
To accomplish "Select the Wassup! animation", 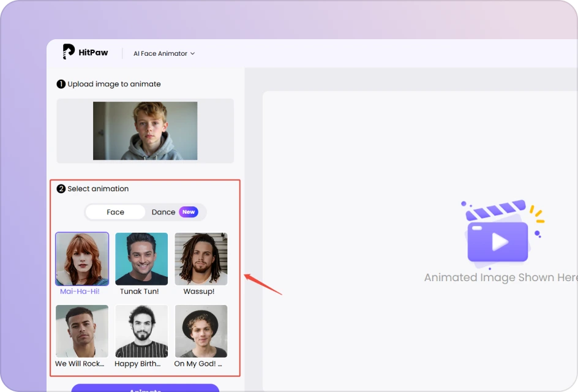I will pos(201,258).
